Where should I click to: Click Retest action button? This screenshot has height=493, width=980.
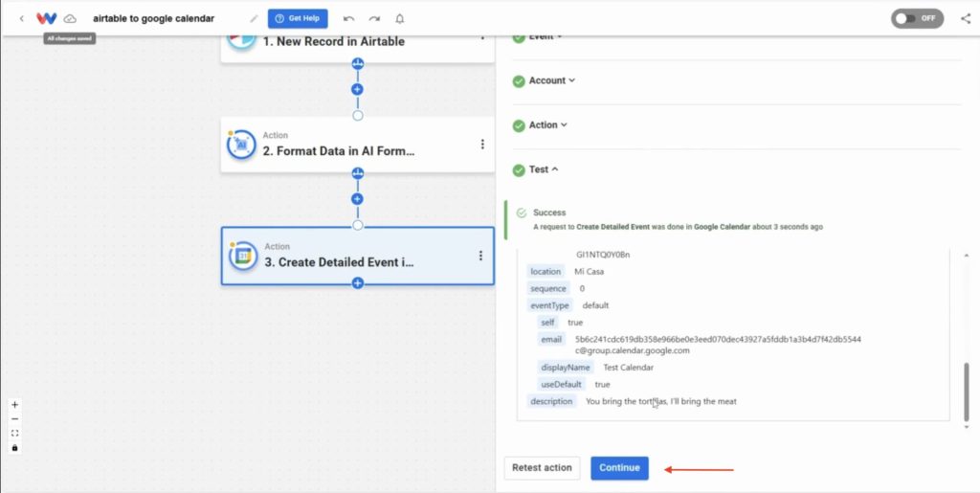(542, 468)
